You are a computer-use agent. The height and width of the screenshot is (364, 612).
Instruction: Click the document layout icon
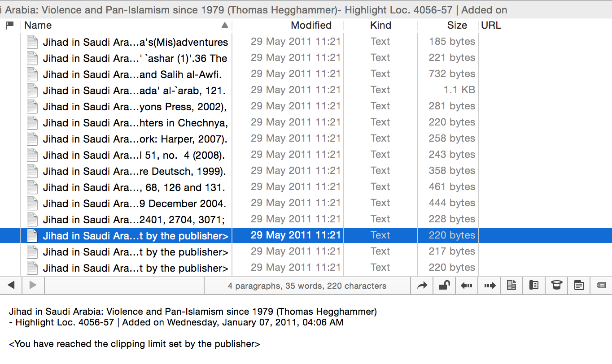click(x=511, y=285)
